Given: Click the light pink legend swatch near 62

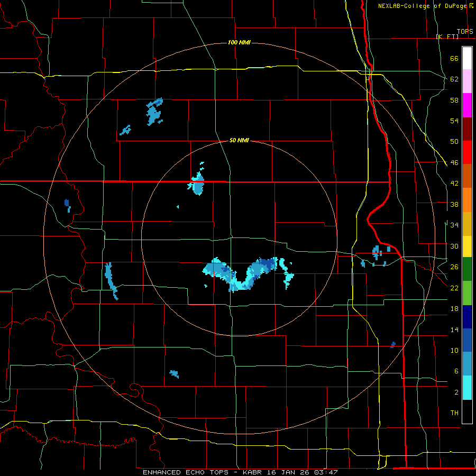Looking at the screenshot, I should [467, 81].
